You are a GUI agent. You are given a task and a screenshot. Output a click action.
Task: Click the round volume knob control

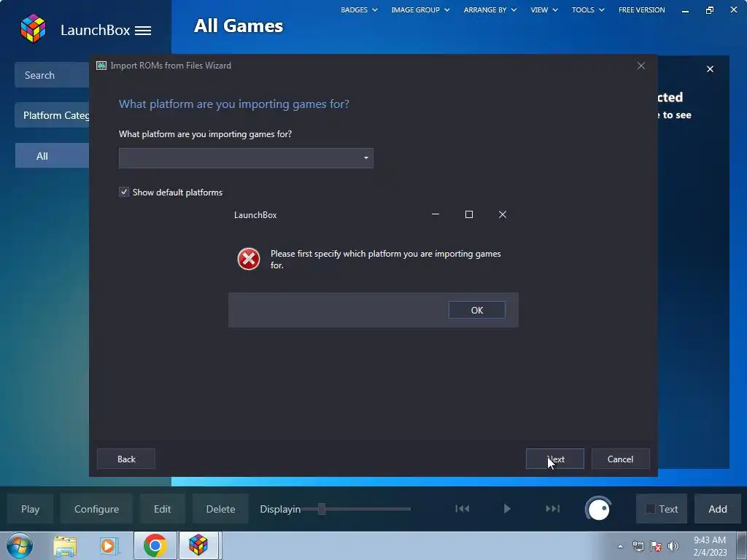tap(598, 509)
